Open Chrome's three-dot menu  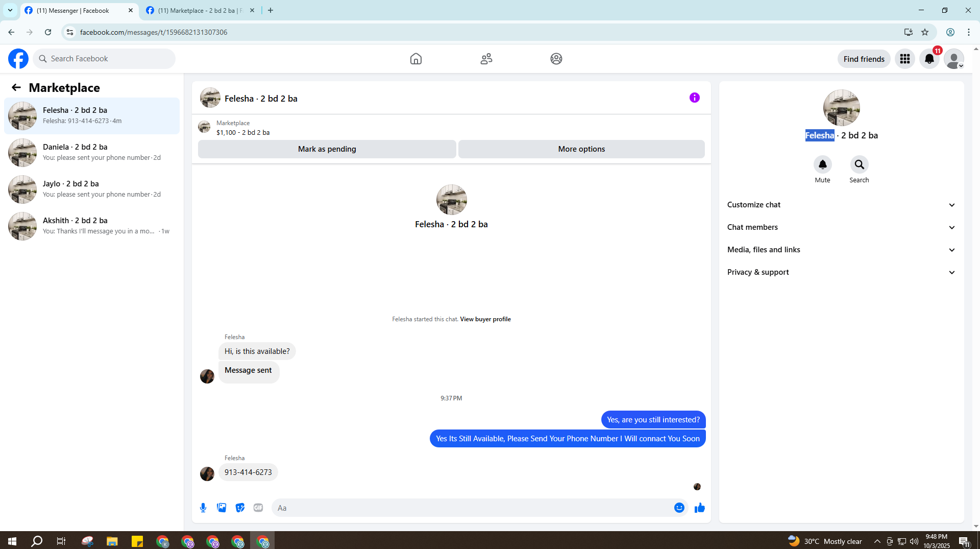coord(969,32)
